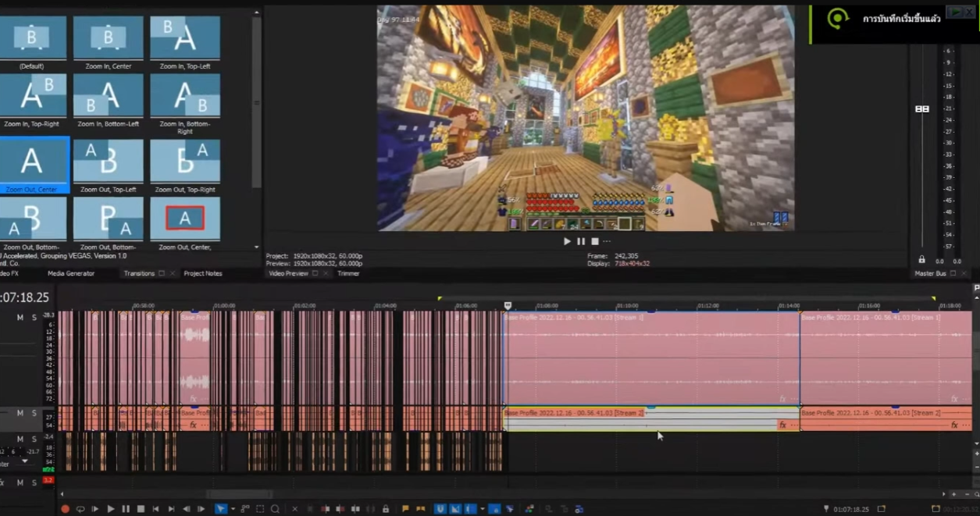This screenshot has width=980, height=516.
Task: Choose the Zoom In, Center transition preset
Action: coord(108,43)
